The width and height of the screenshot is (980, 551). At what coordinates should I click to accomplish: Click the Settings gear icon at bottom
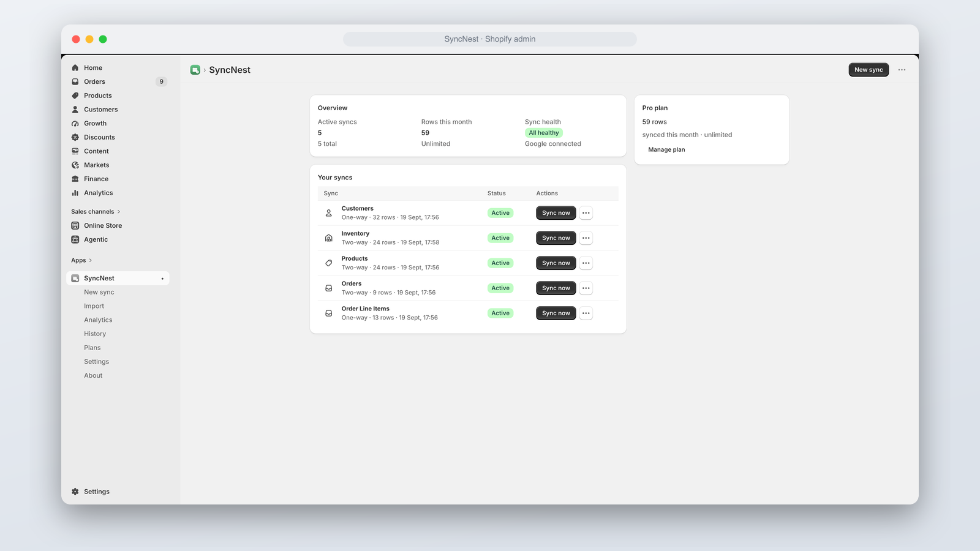coord(75,492)
